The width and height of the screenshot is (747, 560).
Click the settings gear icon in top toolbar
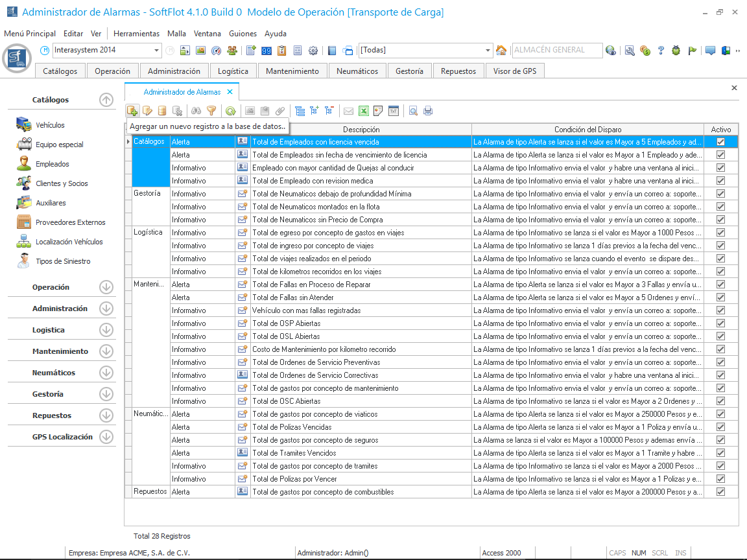pos(313,51)
